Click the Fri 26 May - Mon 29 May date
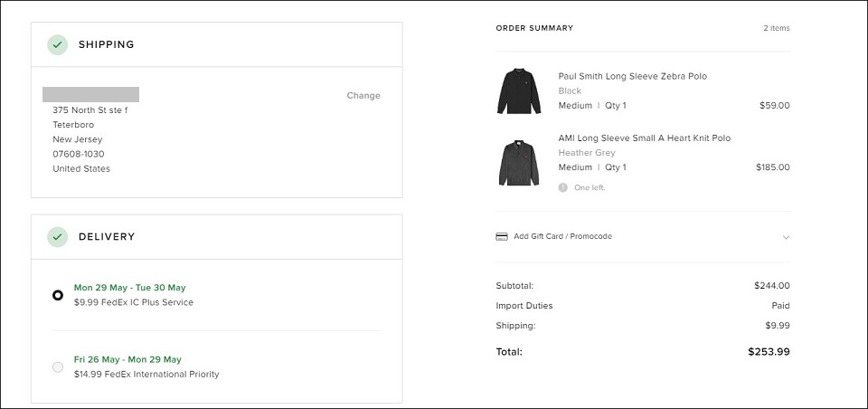 pyautogui.click(x=127, y=359)
